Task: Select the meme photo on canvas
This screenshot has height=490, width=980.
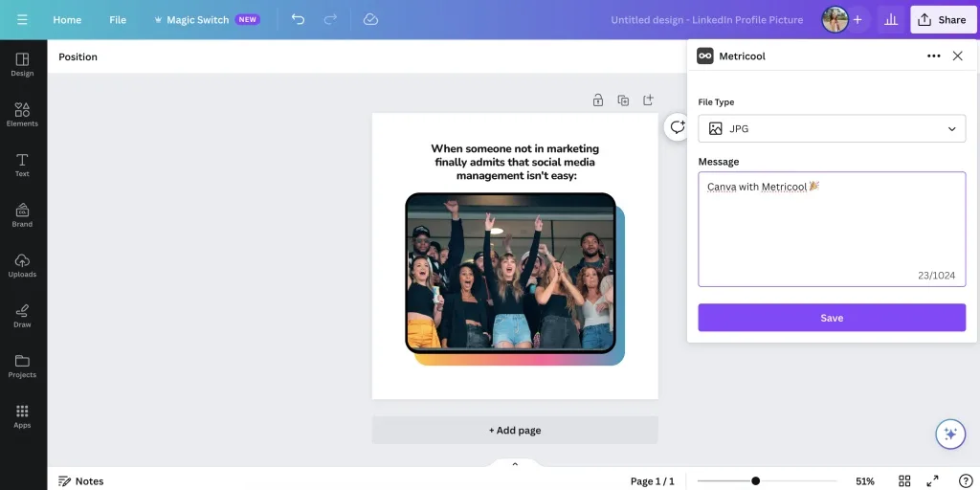Action: coord(511,273)
